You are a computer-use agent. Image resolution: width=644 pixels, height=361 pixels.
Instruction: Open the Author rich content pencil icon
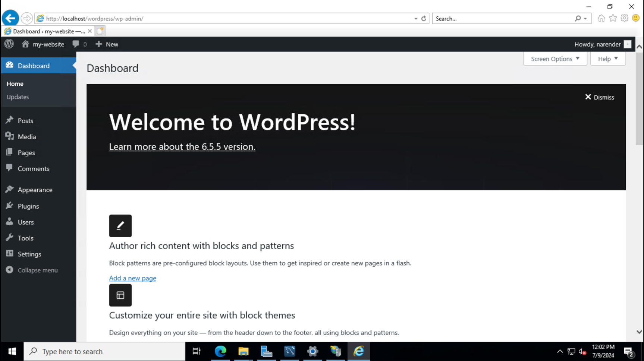pos(120,225)
